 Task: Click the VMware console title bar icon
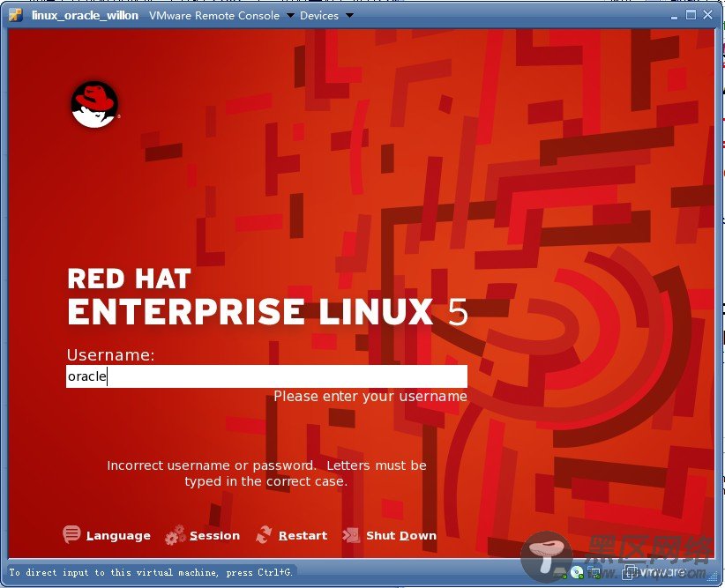pos(15,15)
